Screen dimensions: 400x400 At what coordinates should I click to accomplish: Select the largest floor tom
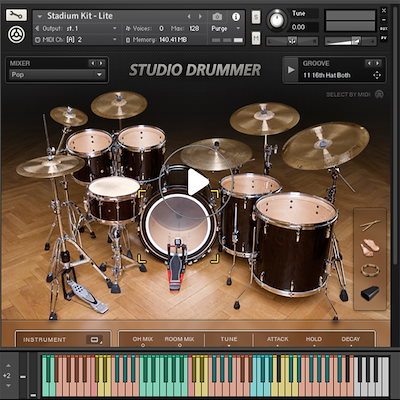coord(295,244)
